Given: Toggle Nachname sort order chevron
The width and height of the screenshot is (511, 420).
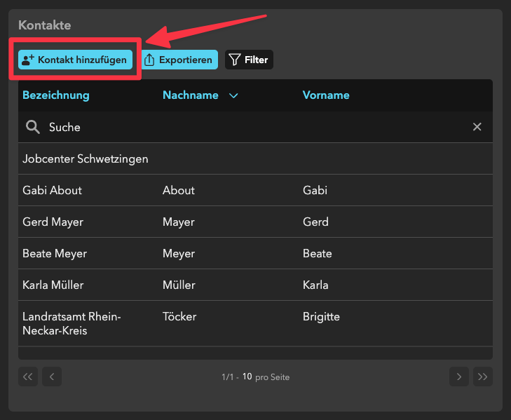Looking at the screenshot, I should tap(233, 96).
